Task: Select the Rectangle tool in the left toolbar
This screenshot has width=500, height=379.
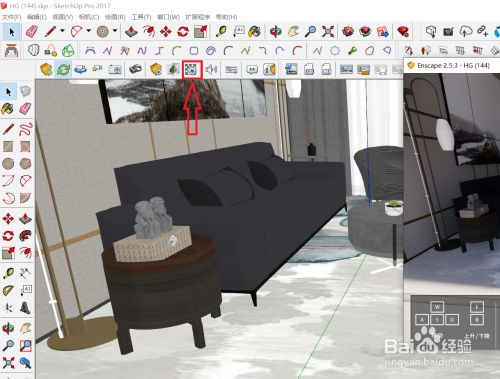Action: [x=8, y=146]
